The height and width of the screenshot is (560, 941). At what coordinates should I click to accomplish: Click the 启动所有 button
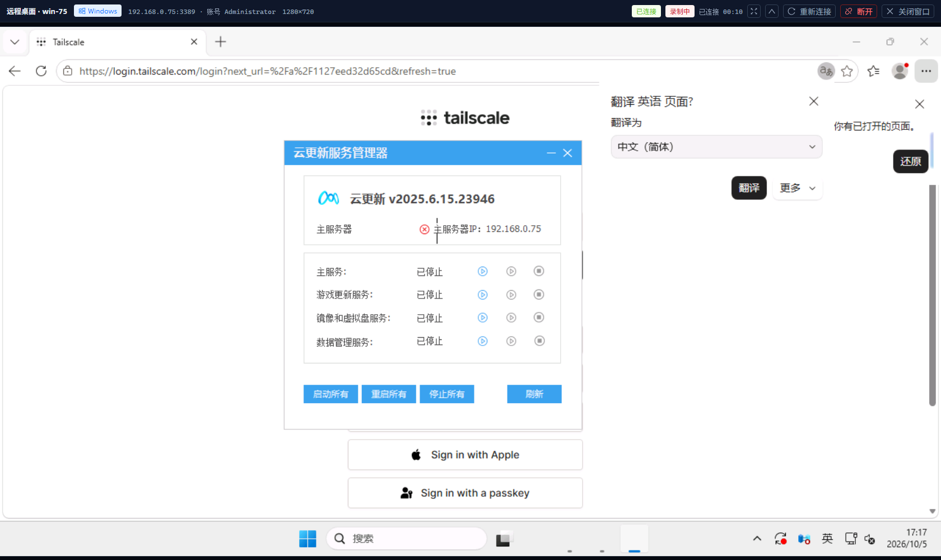tap(330, 394)
